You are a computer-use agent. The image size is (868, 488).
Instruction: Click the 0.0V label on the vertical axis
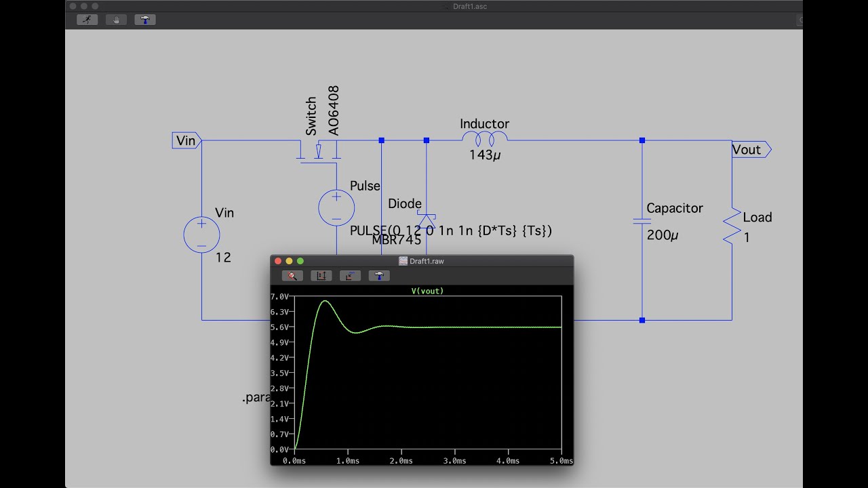[x=280, y=449]
